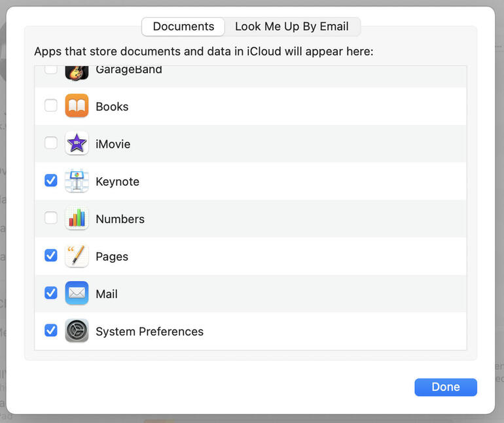Select the 'System Preferences' label text
Image resolution: width=504 pixels, height=423 pixels.
click(149, 331)
